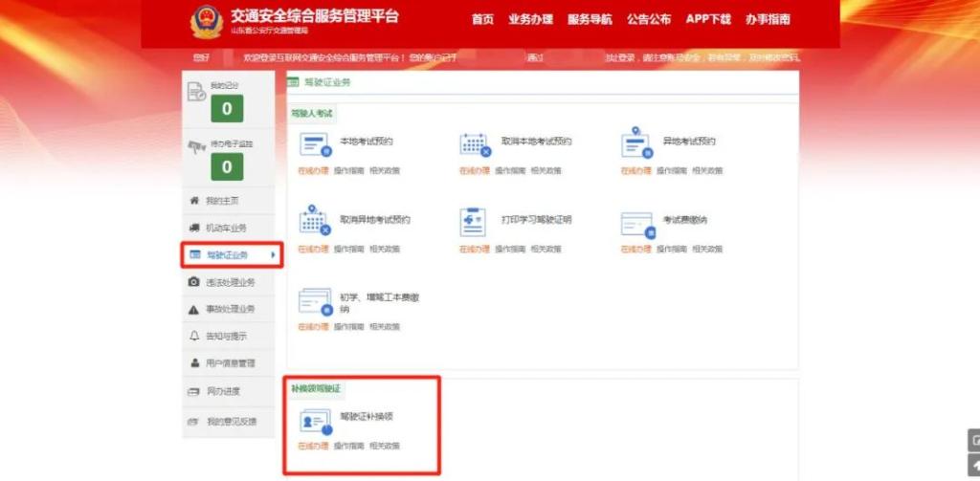
Task: Open 操作指南 under 本地考试预约
Action: click(x=348, y=171)
